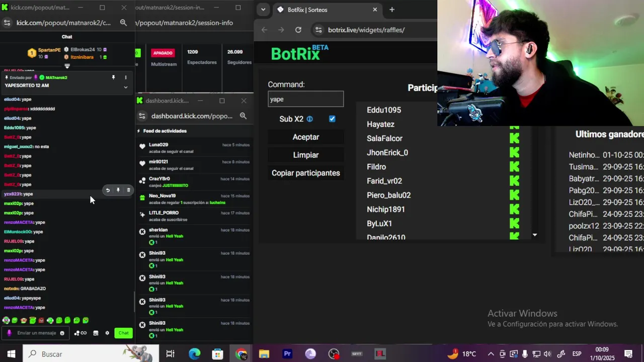Click Enviar un mensaje chat input
The image size is (644, 362).
point(35,333)
